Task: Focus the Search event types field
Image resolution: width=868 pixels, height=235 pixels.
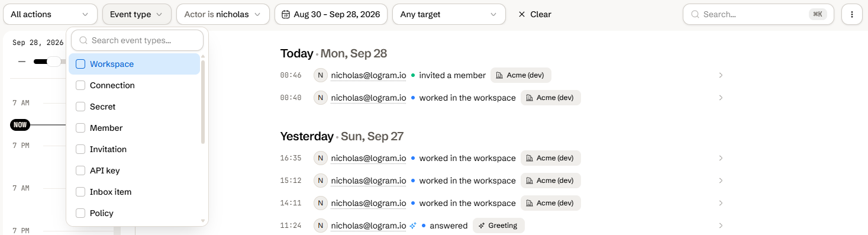Action: pos(137,40)
